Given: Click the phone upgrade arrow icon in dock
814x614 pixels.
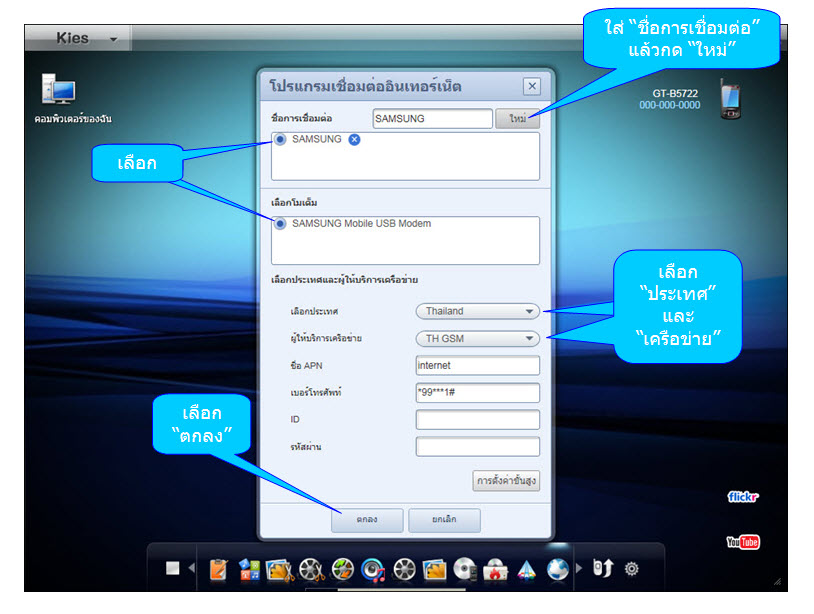Looking at the screenshot, I should (x=603, y=568).
